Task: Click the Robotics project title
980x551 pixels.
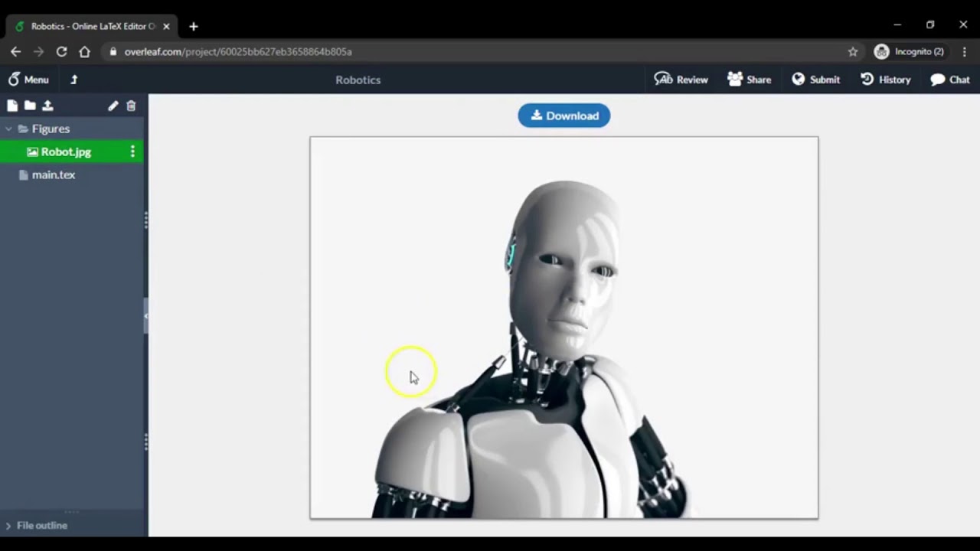Action: (x=358, y=80)
